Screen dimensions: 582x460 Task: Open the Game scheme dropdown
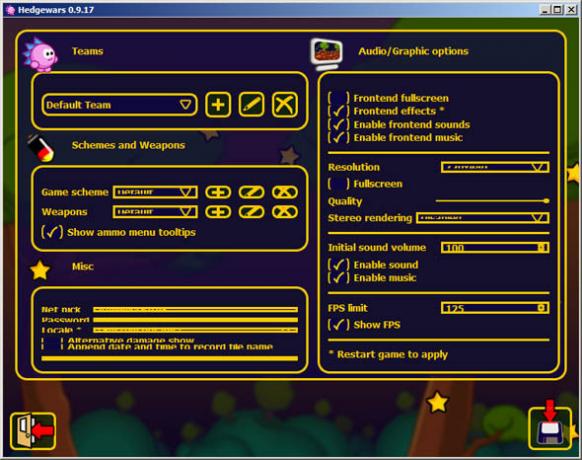pos(155,192)
